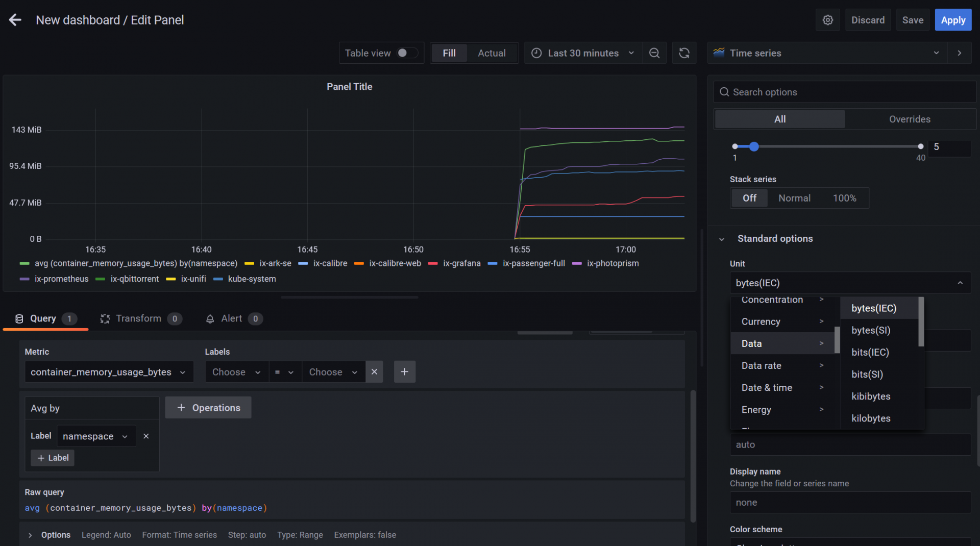Click the Alert bell icon
Image resolution: width=980 pixels, height=546 pixels.
point(210,318)
